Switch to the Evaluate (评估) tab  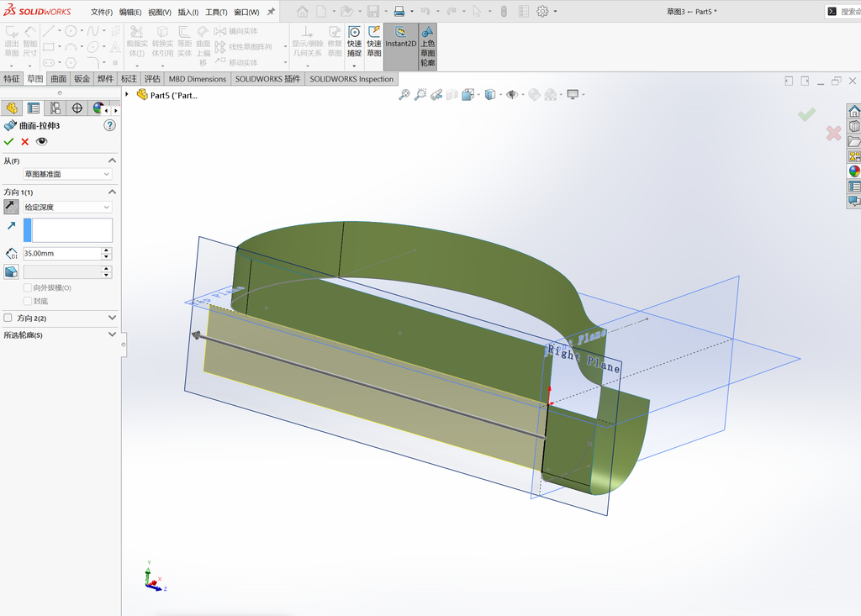tap(152, 79)
